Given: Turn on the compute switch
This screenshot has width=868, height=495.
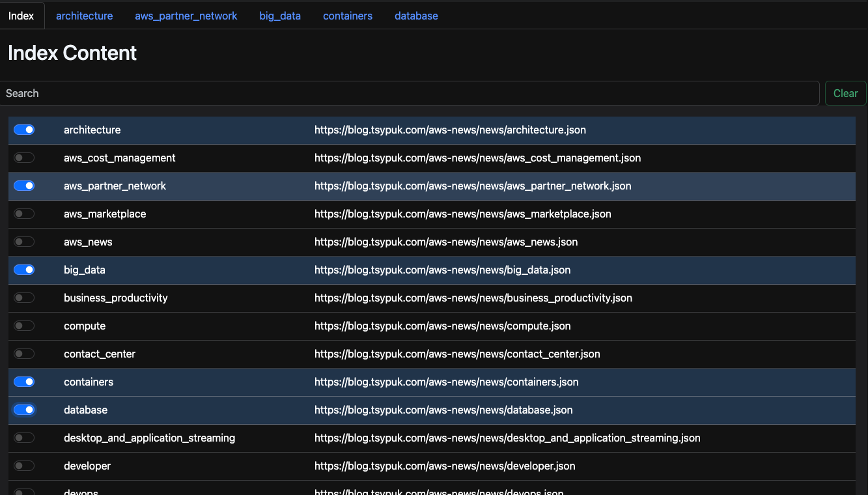Looking at the screenshot, I should coord(24,326).
